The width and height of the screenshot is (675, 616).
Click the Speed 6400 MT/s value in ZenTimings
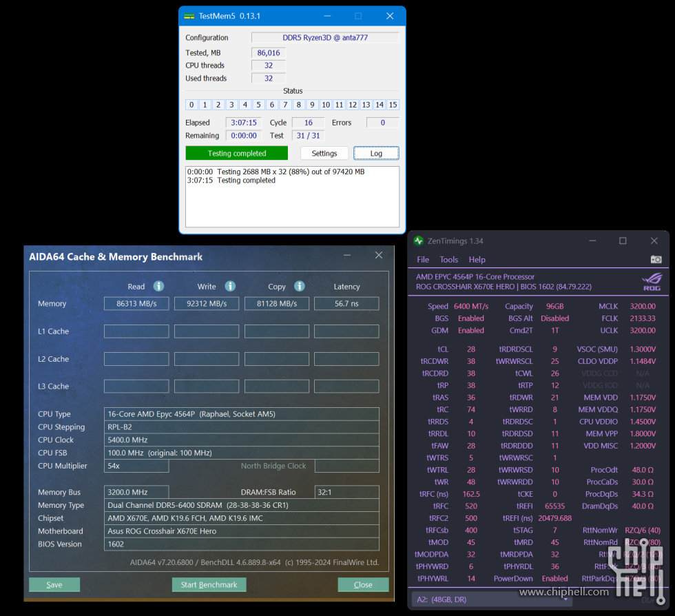pyautogui.click(x=471, y=306)
